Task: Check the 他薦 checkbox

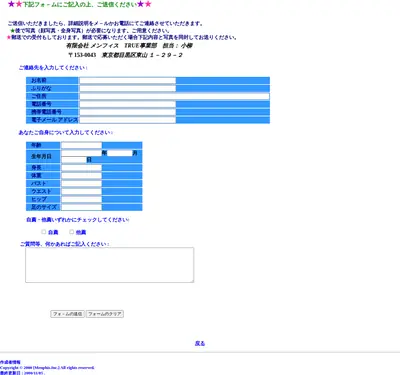Action: click(71, 232)
